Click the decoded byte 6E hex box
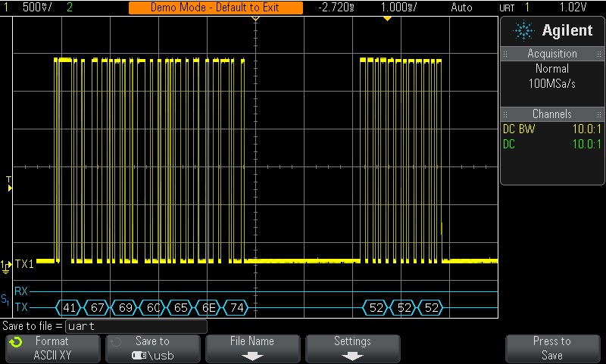606x364 pixels. [x=208, y=308]
